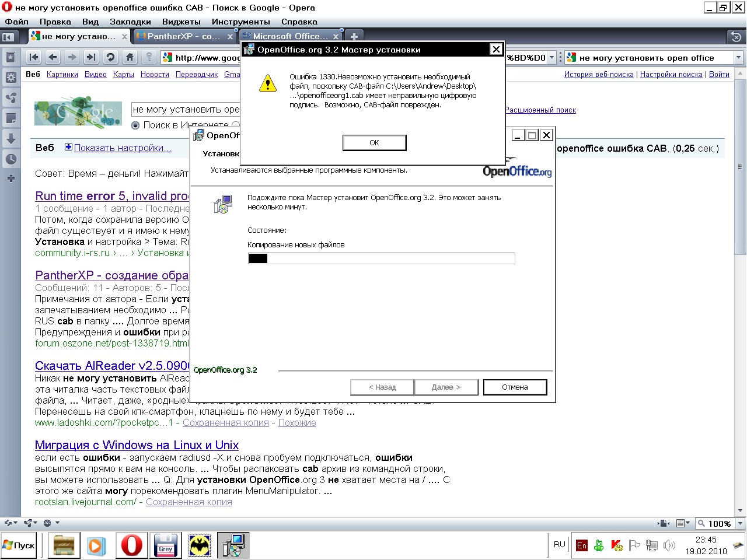
Task: Open Сохраненная копия link for ladoshki.com
Action: [x=226, y=423]
